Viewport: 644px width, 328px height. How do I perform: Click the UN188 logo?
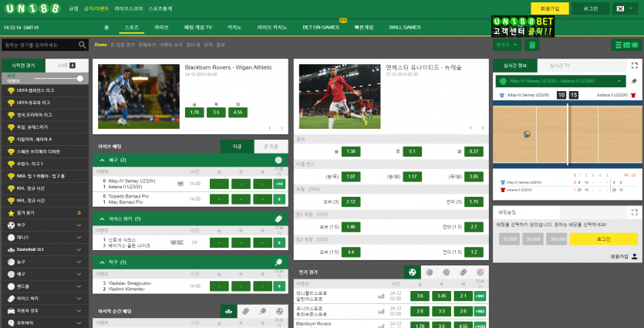33,8
